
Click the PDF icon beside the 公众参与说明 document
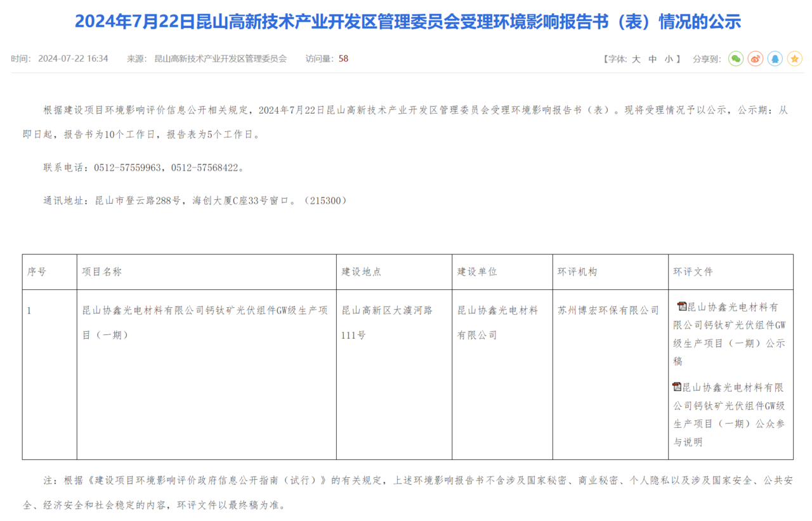pyautogui.click(x=677, y=387)
